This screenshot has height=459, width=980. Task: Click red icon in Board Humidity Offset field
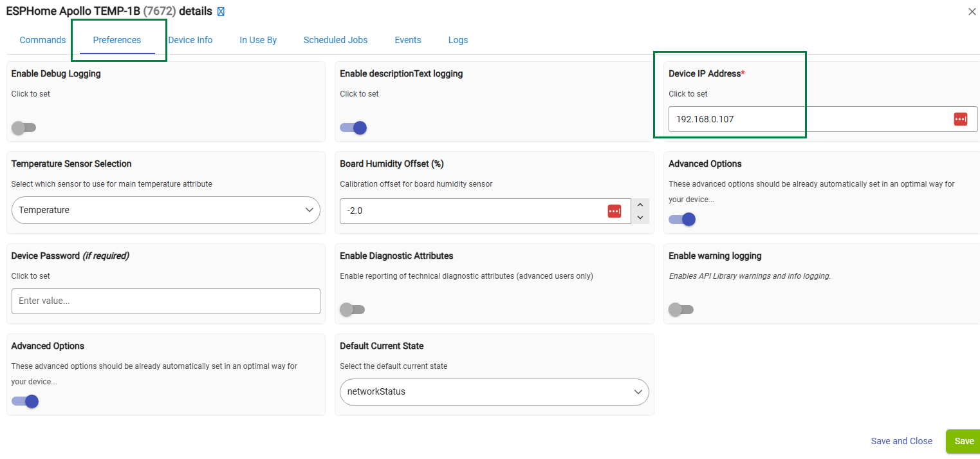coord(614,211)
